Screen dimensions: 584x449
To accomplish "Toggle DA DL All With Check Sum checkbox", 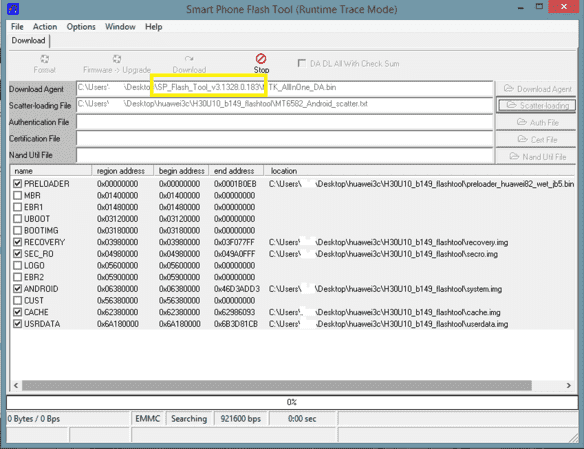I will point(302,63).
